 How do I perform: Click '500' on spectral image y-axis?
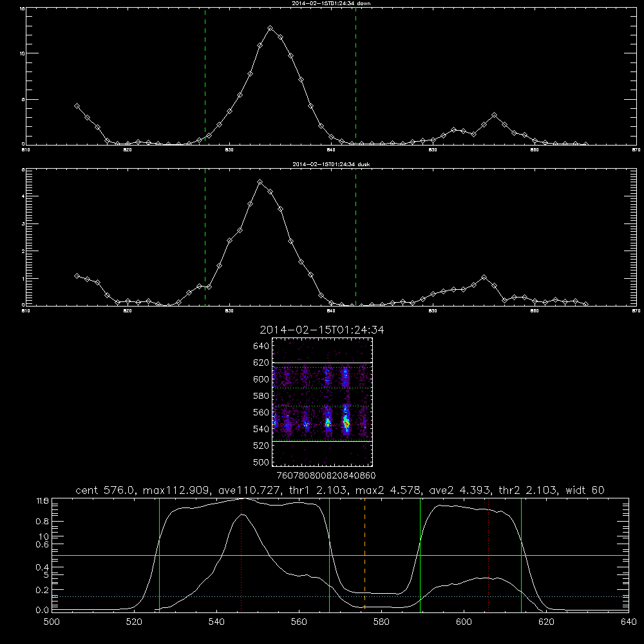(x=261, y=462)
